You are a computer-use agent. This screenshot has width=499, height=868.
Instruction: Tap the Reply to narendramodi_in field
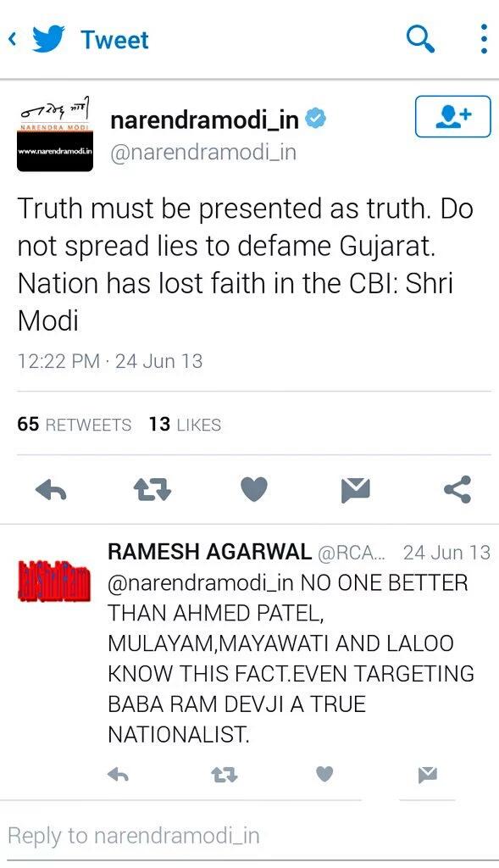coord(249,836)
